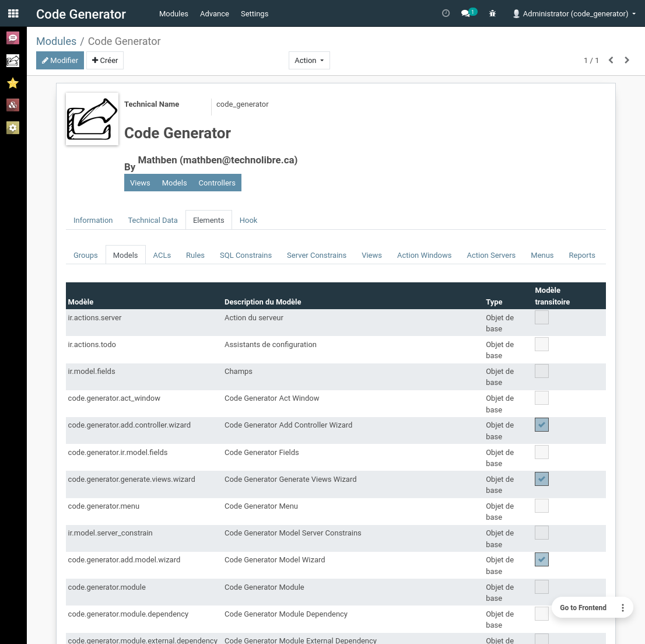The image size is (645, 644).
Task: Open the Action dropdown
Action: click(309, 60)
